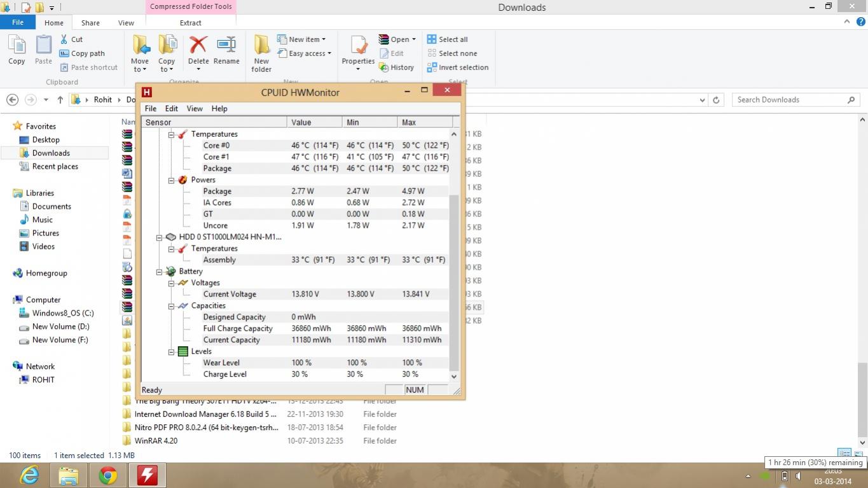Click the battery icon in system tray
868x488 pixels.
pos(784,476)
